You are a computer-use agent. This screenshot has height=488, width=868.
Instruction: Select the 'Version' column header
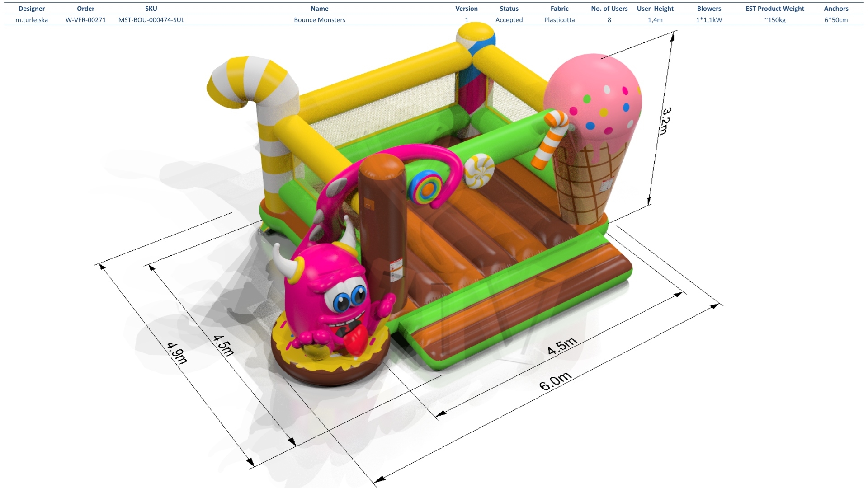[467, 9]
